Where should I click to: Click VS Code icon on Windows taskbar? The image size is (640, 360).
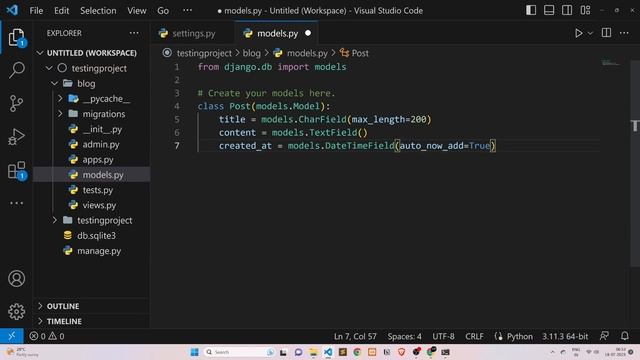tap(328, 352)
